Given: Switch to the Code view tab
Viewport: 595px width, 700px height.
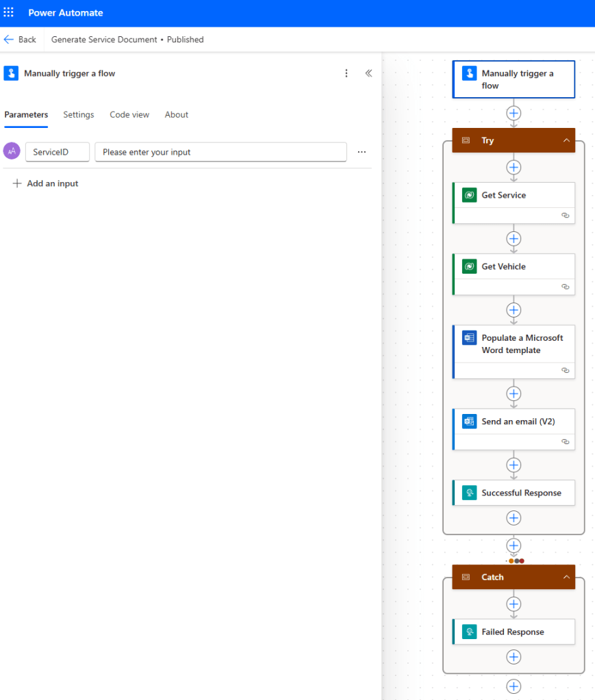Looking at the screenshot, I should click(129, 114).
